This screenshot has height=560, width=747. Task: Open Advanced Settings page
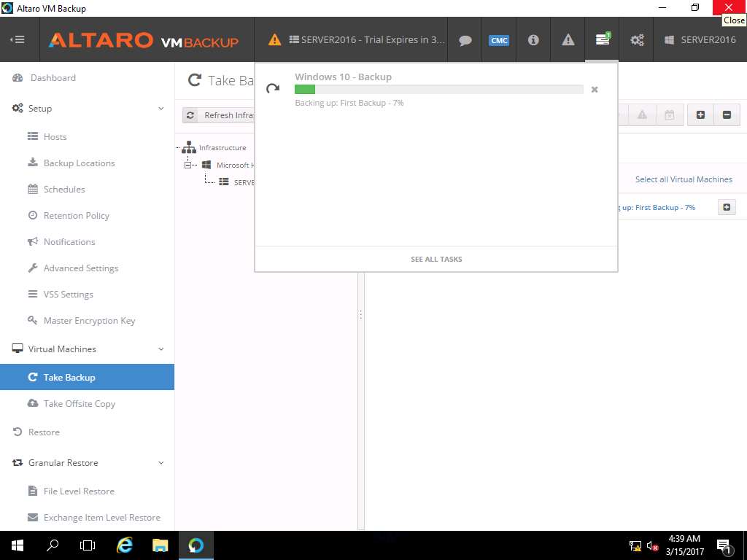point(80,268)
